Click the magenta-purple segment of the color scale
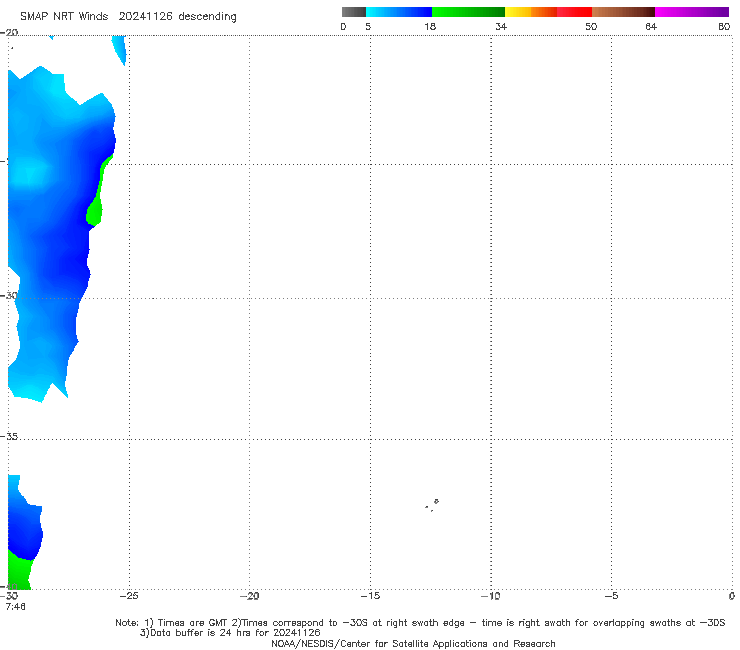 (692, 12)
